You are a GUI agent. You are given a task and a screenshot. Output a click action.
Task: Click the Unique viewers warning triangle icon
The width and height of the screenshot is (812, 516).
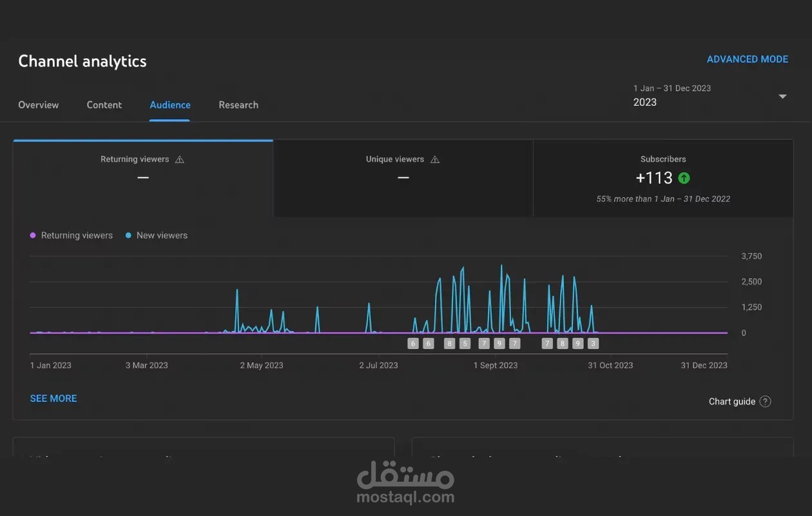pyautogui.click(x=435, y=159)
